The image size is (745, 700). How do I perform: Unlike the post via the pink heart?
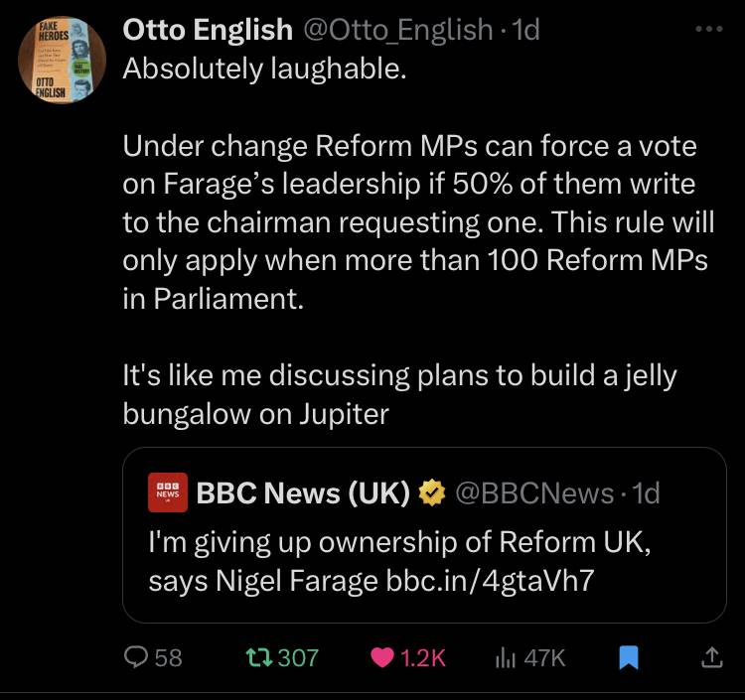pyautogui.click(x=382, y=658)
